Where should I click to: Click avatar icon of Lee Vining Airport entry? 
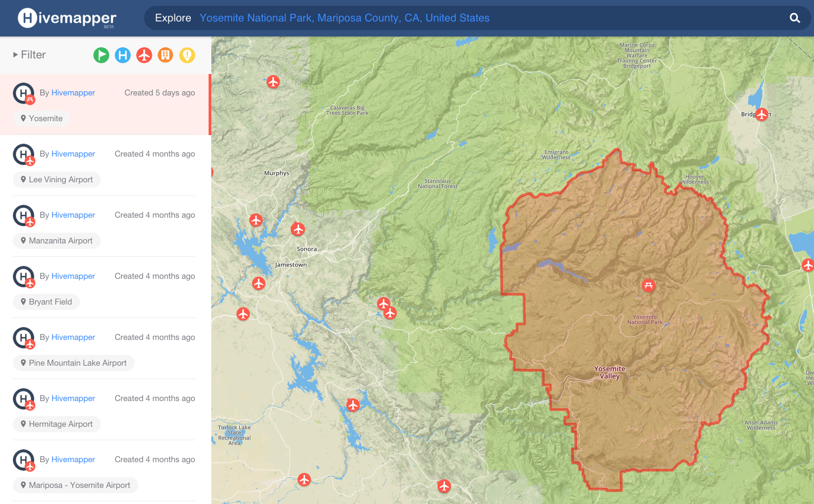pyautogui.click(x=24, y=154)
